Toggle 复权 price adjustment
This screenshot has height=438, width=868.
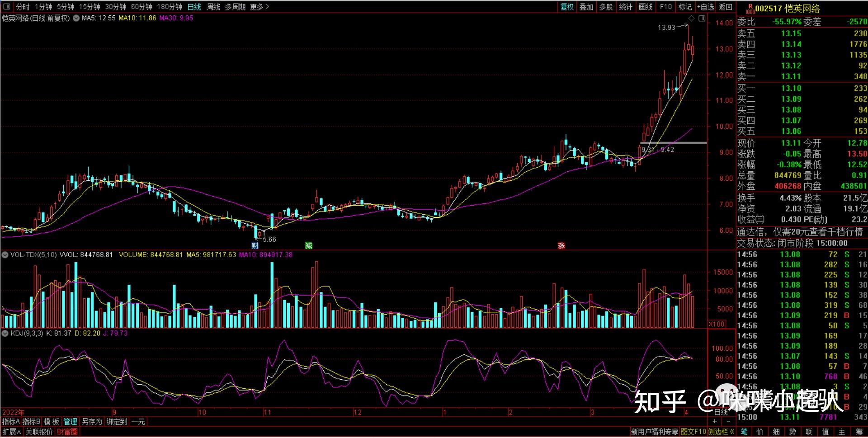(567, 7)
